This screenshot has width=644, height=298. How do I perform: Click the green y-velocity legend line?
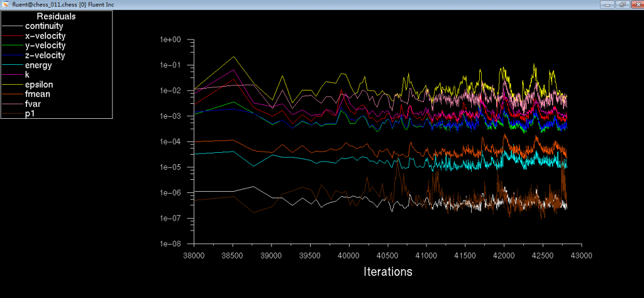(x=13, y=46)
